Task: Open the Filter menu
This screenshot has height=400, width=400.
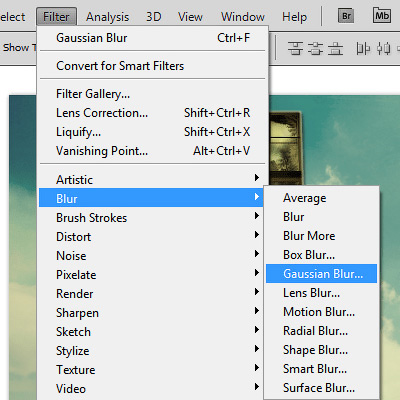Action: [x=56, y=16]
